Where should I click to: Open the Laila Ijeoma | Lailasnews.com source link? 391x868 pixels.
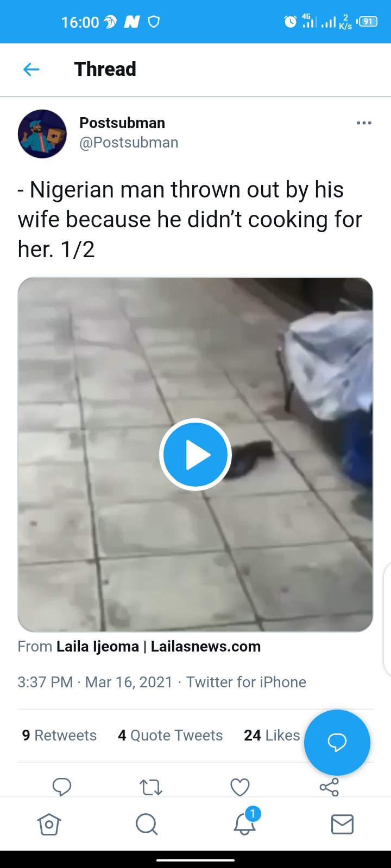159,647
